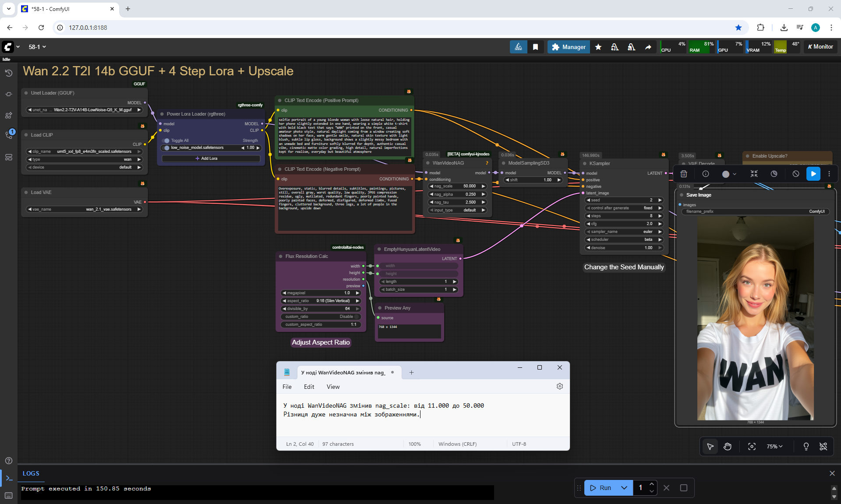Toggle link visibility icon in canvas toolbar
Image resolution: width=841 pixels, height=504 pixels.
pyautogui.click(x=823, y=446)
